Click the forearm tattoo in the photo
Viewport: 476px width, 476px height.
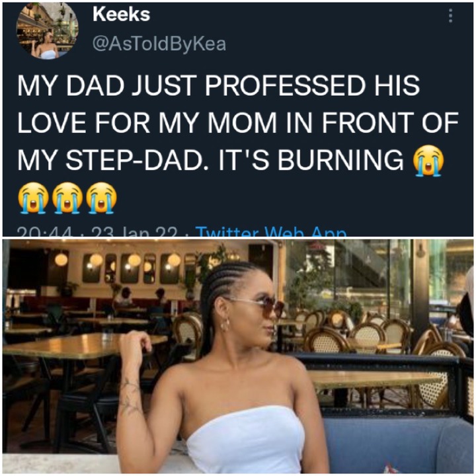(130, 396)
